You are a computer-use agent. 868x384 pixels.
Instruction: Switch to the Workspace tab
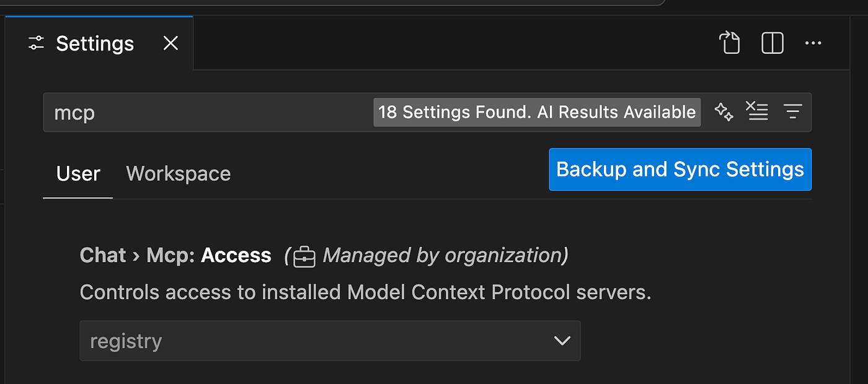(x=178, y=173)
